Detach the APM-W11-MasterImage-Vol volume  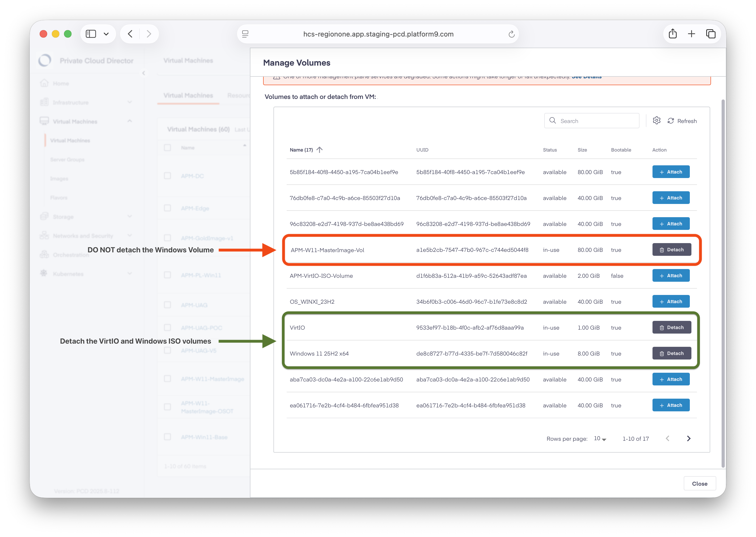click(x=672, y=250)
